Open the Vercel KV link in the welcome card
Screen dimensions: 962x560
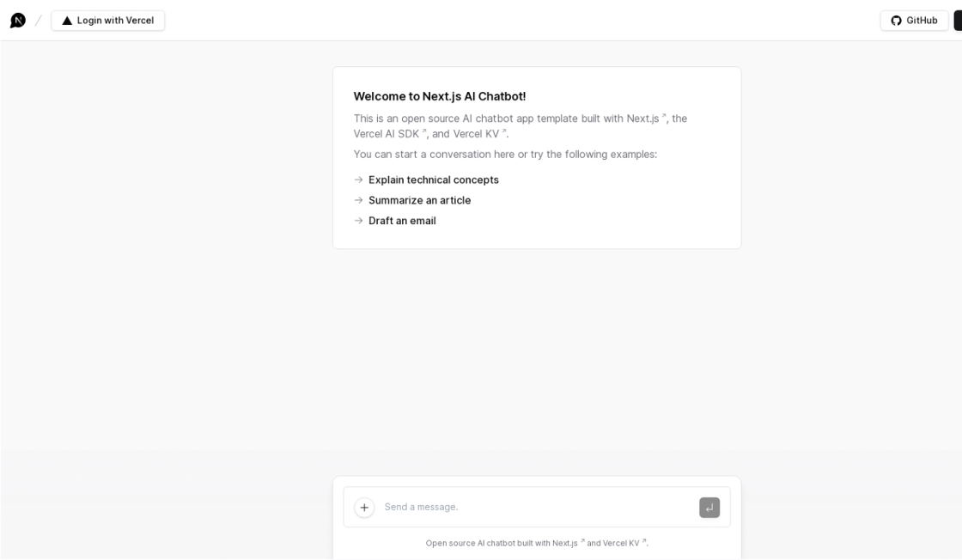point(475,134)
